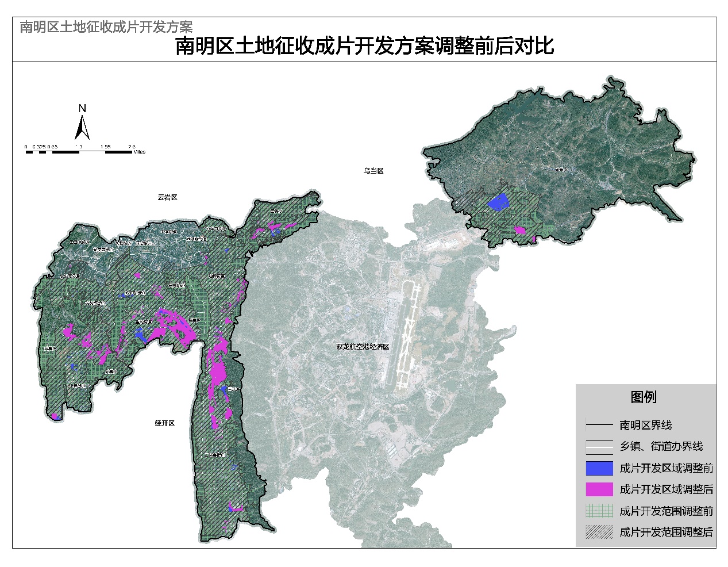
Task: Click the green grid swatch for 成片开发范围调整前
Action: (x=599, y=511)
